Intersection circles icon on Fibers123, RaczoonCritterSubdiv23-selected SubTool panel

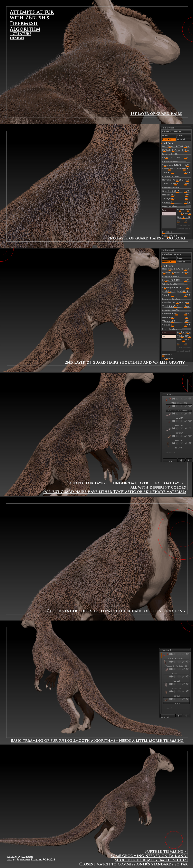[182, 429]
